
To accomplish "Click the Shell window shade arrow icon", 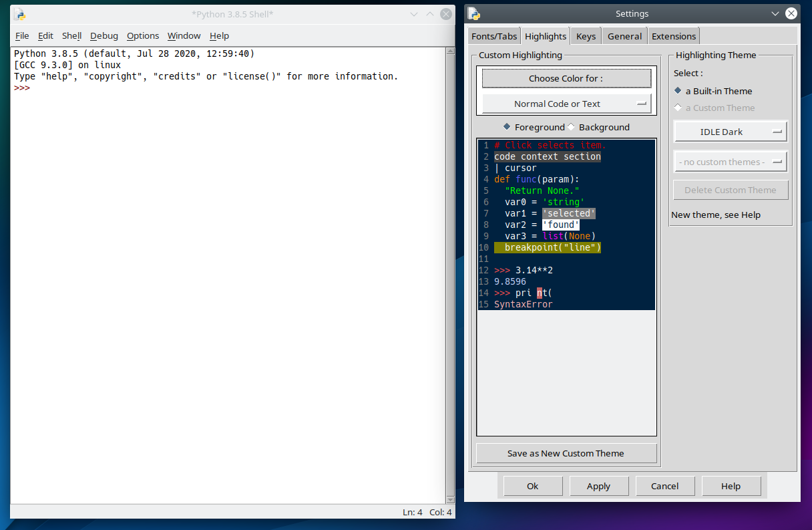I will point(414,14).
